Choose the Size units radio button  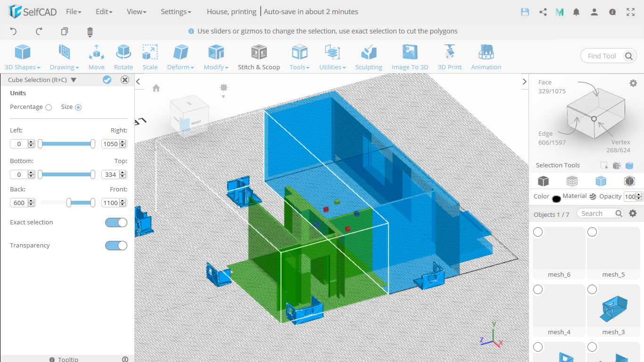(78, 107)
